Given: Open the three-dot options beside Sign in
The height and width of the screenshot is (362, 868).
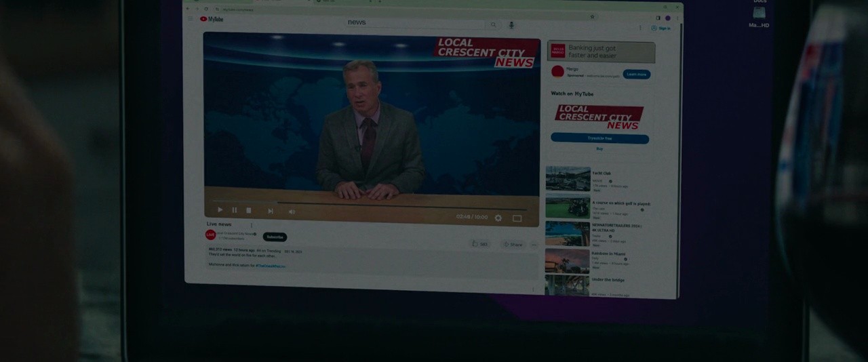Looking at the screenshot, I should pos(640,28).
